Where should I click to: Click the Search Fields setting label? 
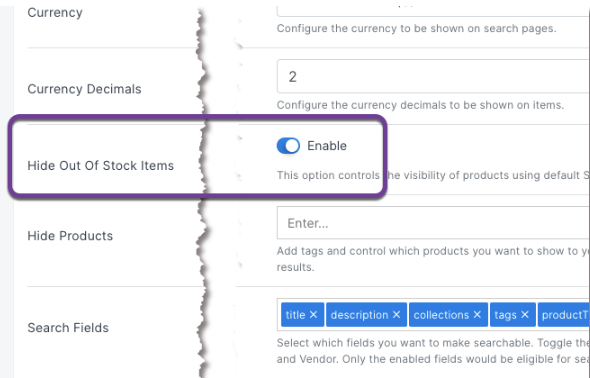[x=68, y=328]
